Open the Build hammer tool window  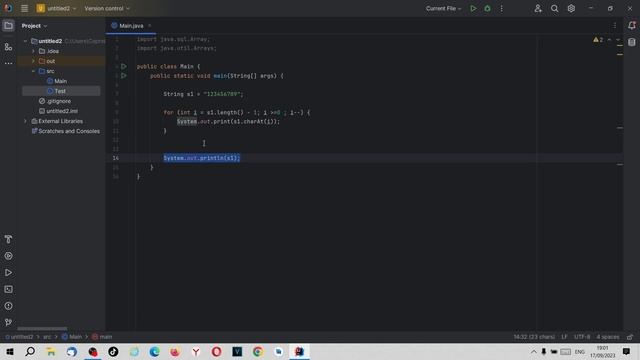8,239
